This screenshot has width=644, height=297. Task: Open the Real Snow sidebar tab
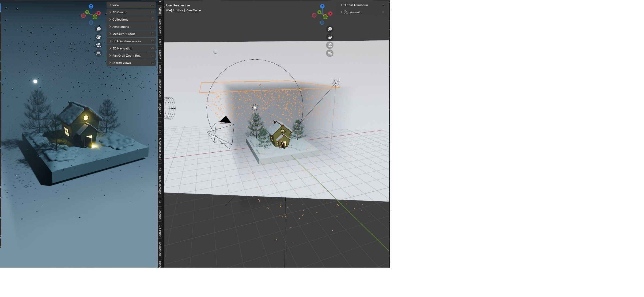coord(160,26)
